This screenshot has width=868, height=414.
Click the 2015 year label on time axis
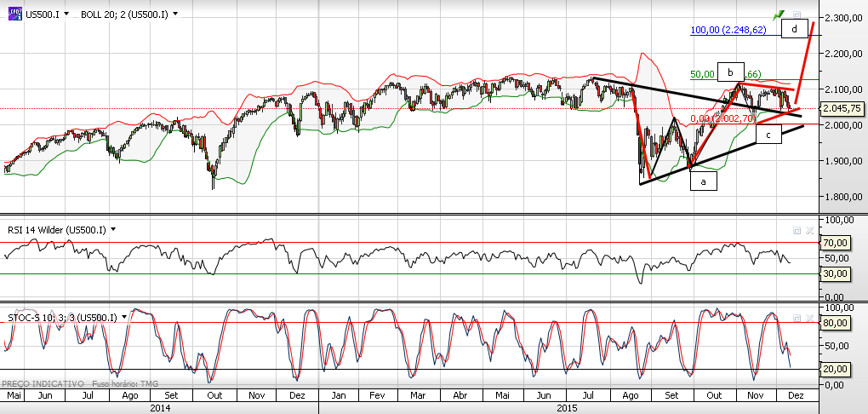tap(567, 408)
